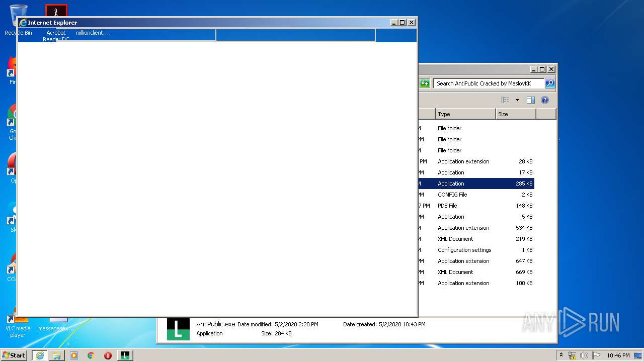
Task: Minimize the Internet Explorer window
Action: click(394, 23)
